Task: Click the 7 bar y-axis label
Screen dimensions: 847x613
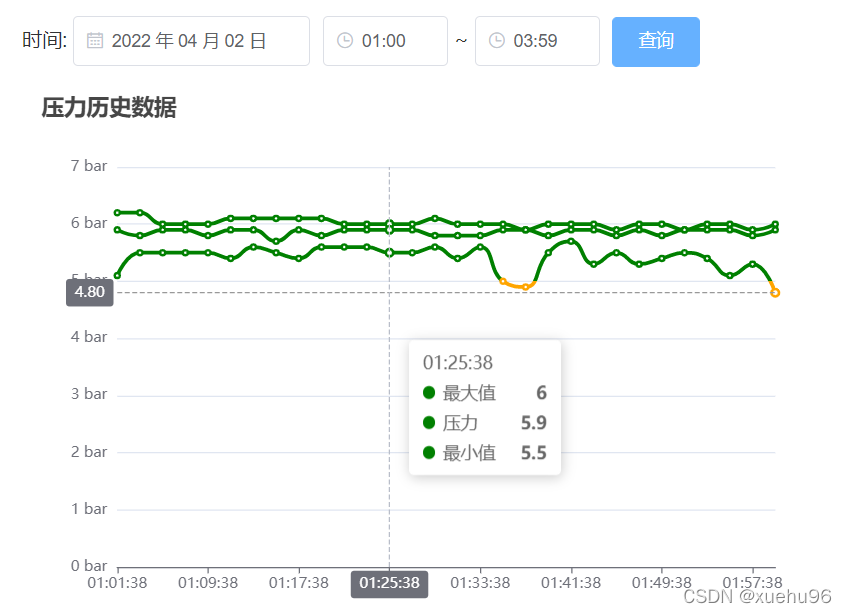Action: click(89, 166)
